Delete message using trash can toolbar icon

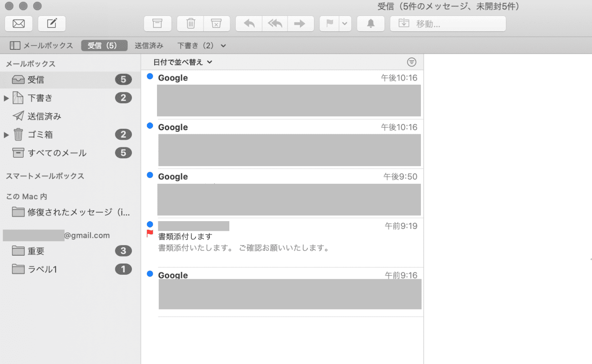tap(191, 24)
